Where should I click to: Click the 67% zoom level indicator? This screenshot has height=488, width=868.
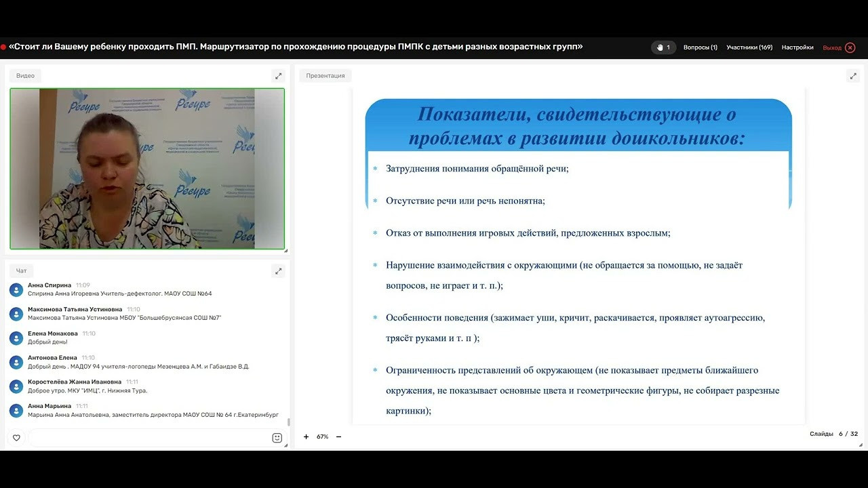[x=321, y=436]
